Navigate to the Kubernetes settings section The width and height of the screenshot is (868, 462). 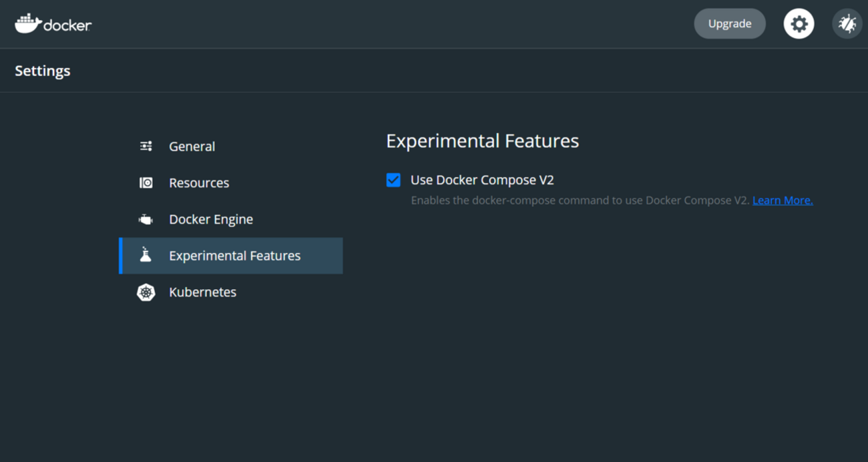coord(202,292)
